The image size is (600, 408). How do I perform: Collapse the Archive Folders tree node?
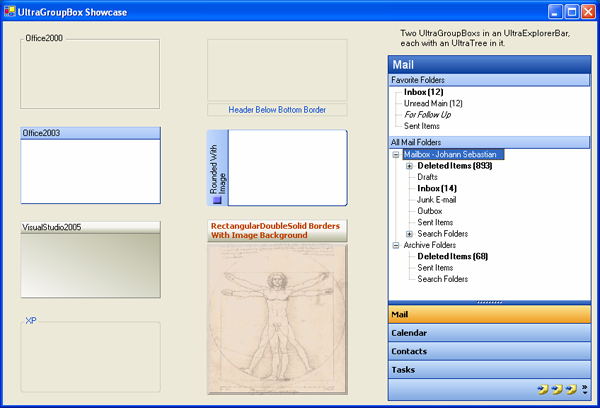396,245
